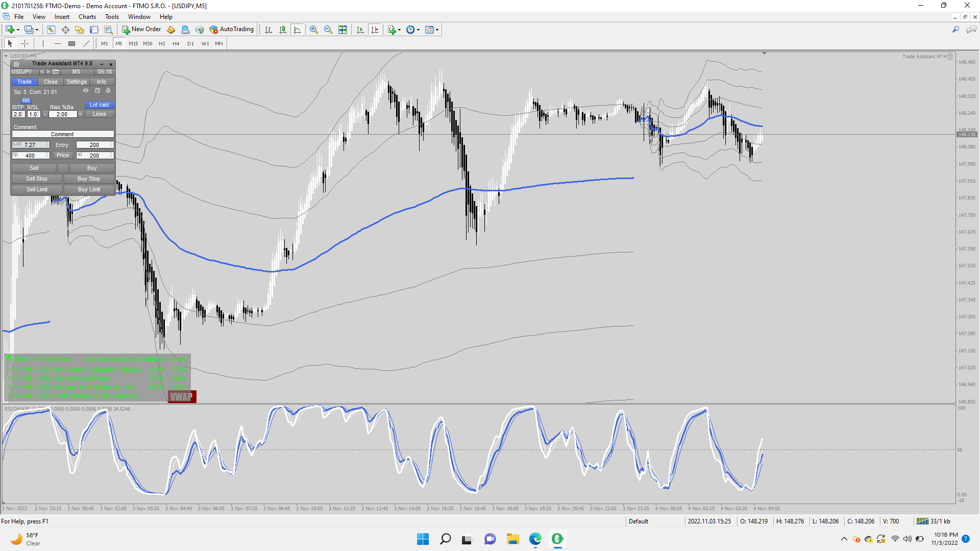
Task: Switch chart to candlesticks icon
Action: (283, 30)
